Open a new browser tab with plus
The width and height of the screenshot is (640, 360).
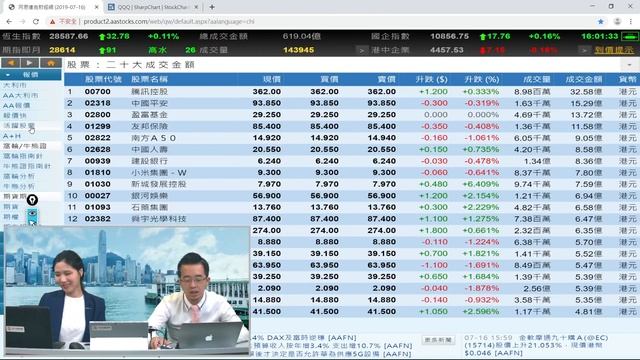pos(212,7)
